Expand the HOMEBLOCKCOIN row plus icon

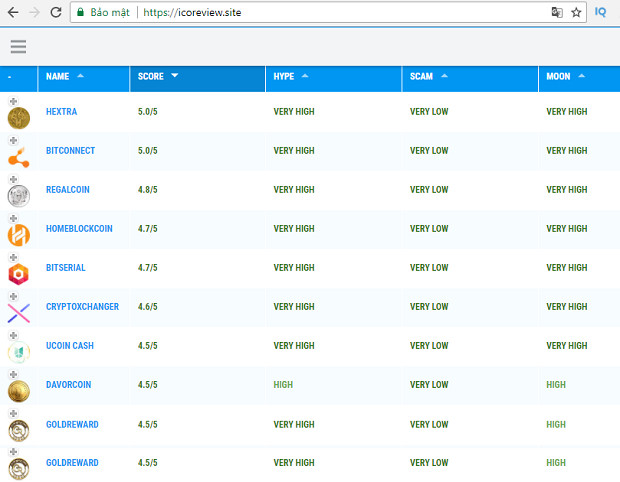click(x=13, y=218)
